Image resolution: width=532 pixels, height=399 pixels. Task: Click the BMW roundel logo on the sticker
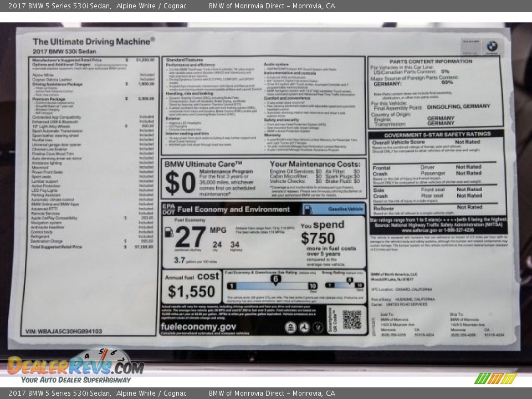click(492, 46)
